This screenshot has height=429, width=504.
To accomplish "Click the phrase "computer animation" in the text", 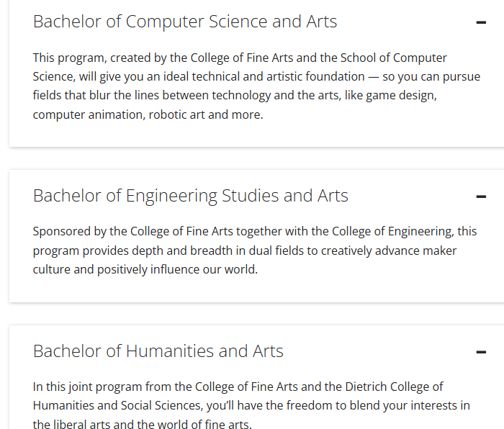I will [x=88, y=114].
